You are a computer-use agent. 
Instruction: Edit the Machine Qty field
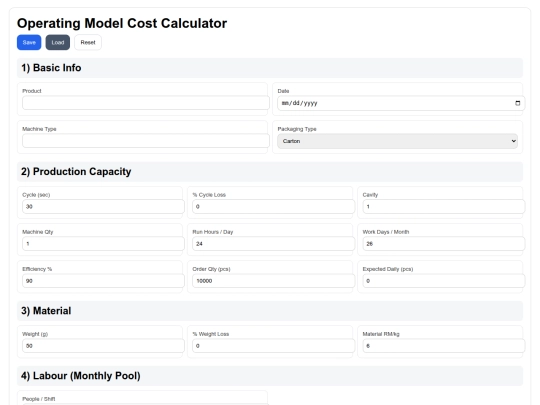click(x=103, y=244)
